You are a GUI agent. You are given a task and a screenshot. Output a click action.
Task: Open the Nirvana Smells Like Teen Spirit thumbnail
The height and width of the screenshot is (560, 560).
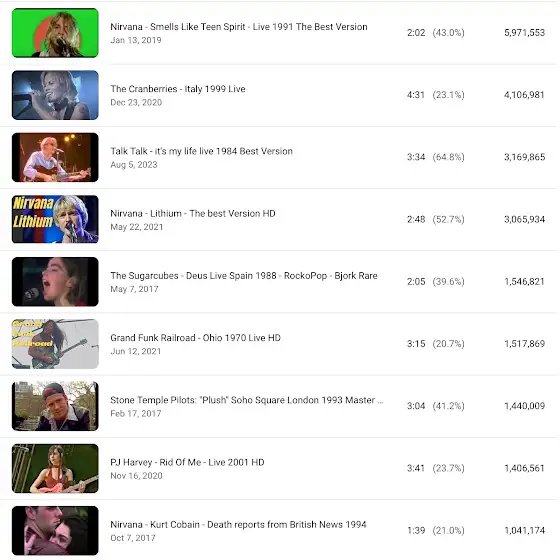click(x=55, y=33)
